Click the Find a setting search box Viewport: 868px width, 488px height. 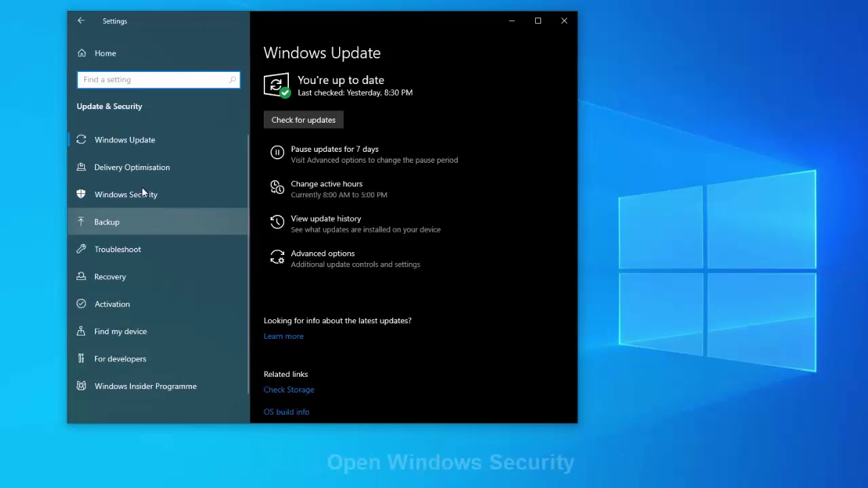[x=158, y=80]
